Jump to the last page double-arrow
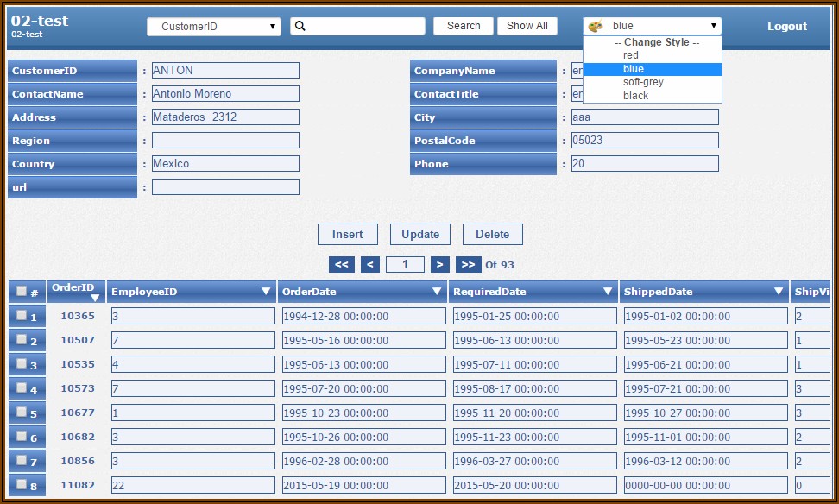The height and width of the screenshot is (504, 839). coord(469,264)
